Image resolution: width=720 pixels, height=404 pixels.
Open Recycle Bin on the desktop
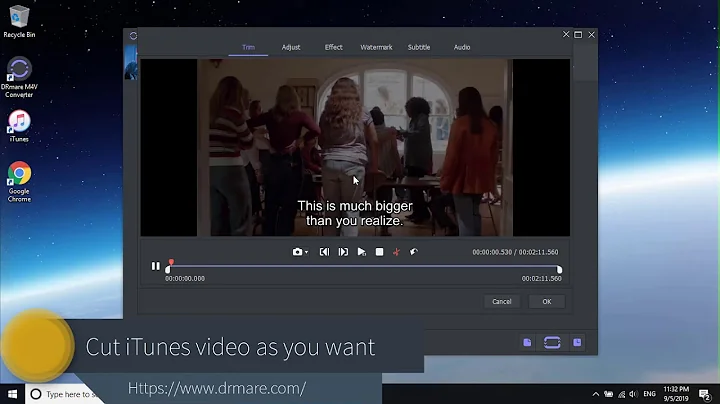coord(19,21)
